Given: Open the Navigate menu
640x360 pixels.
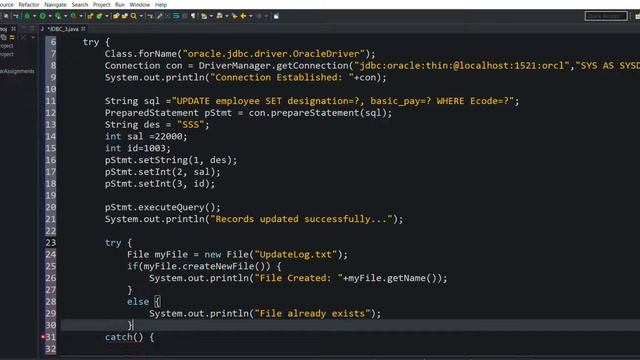Looking at the screenshot, I should tap(55, 4).
